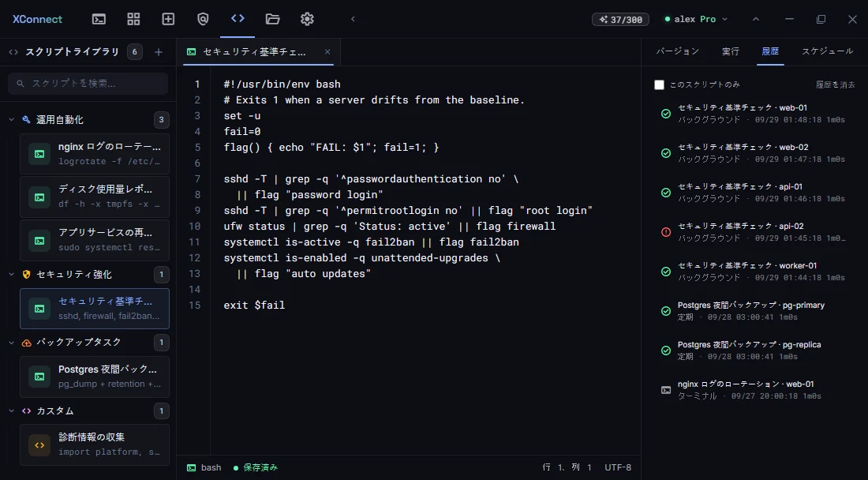Open the ディスク使用量レポート script
This screenshot has height=480, width=868.
(x=95, y=197)
